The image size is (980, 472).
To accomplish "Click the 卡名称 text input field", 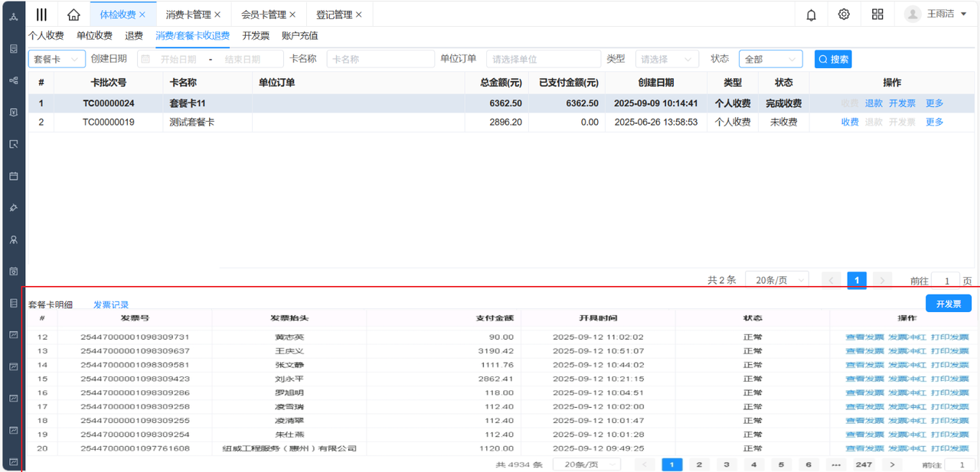I will pos(381,59).
